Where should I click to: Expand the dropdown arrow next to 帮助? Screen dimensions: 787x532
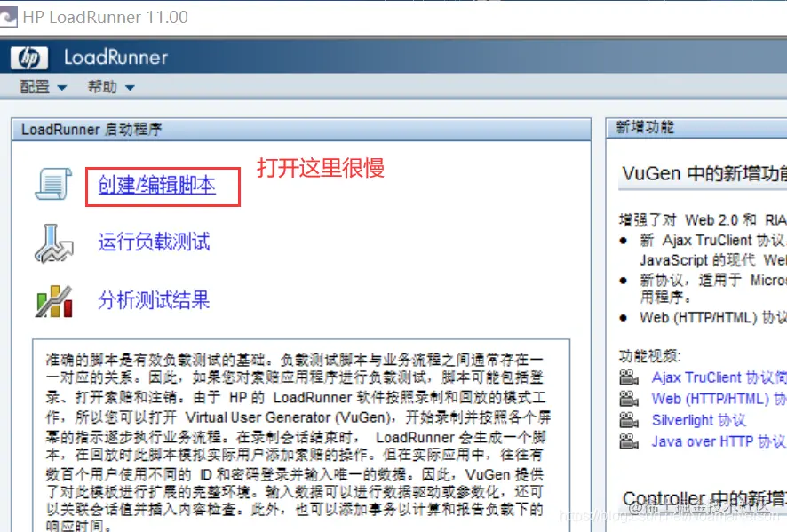[x=130, y=88]
